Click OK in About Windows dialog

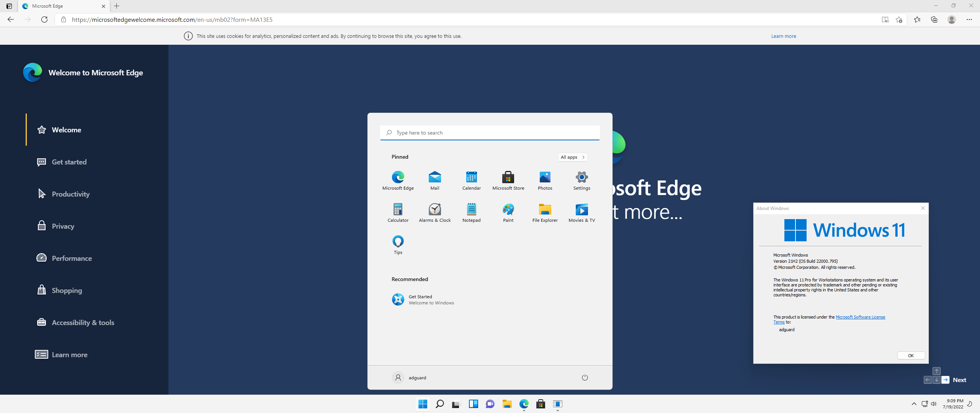click(x=911, y=356)
